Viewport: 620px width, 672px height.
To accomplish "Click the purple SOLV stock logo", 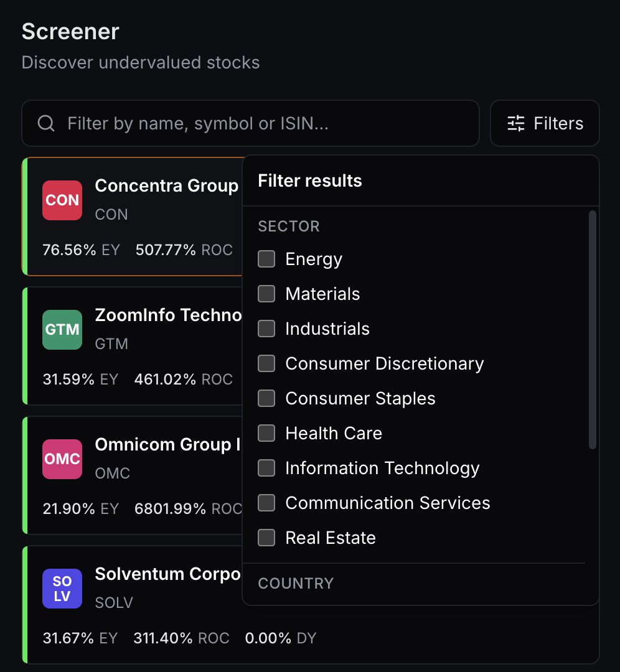I will tap(62, 589).
